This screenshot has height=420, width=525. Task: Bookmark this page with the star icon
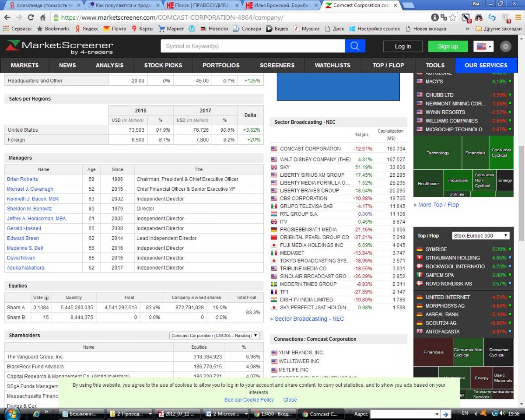pyautogui.click(x=453, y=18)
